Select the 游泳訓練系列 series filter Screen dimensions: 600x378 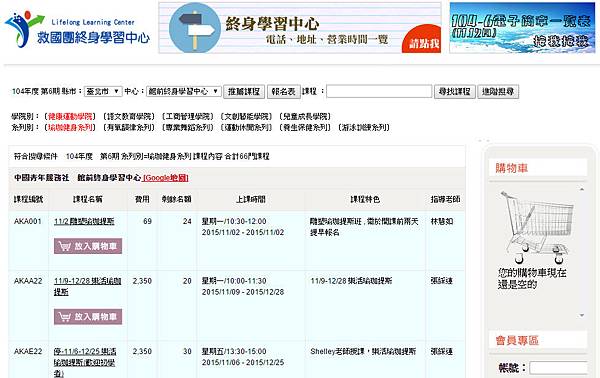364,127
